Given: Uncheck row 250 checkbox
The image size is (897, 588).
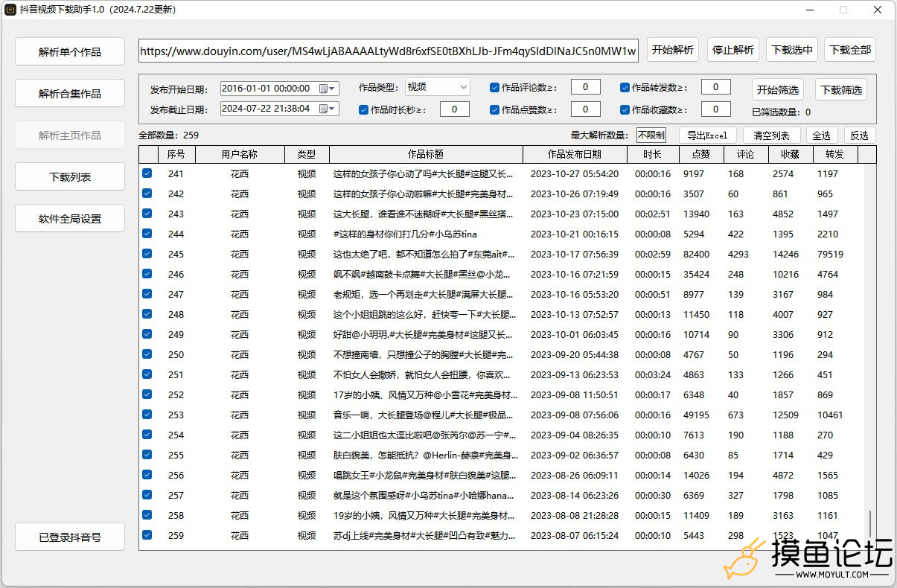Looking at the screenshot, I should tap(147, 354).
